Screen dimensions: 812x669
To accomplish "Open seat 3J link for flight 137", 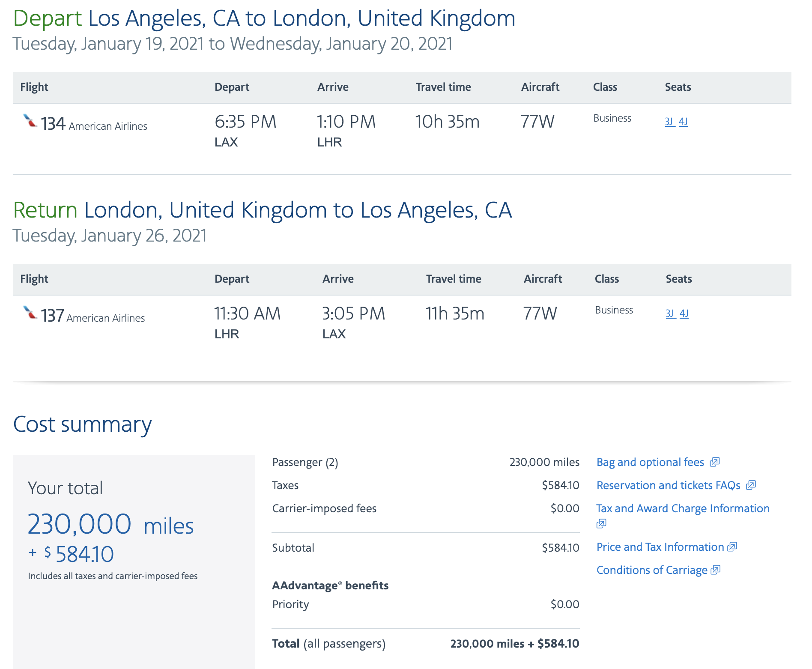I will click(670, 314).
